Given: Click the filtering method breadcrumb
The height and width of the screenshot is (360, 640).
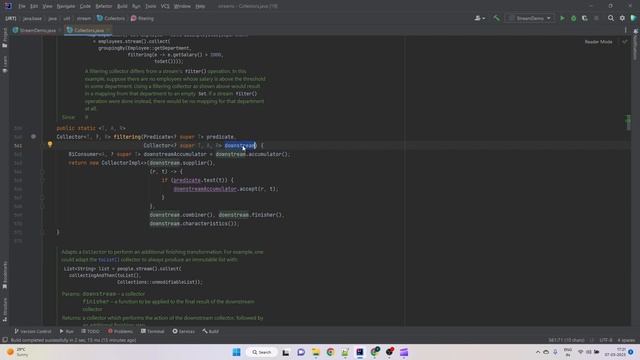Looking at the screenshot, I should coord(142,18).
